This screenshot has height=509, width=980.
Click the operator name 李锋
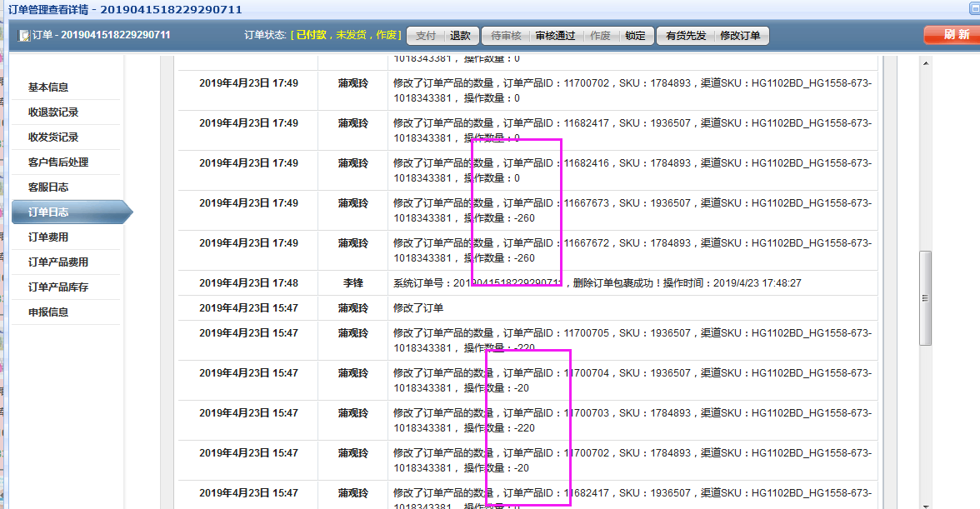pyautogui.click(x=353, y=283)
